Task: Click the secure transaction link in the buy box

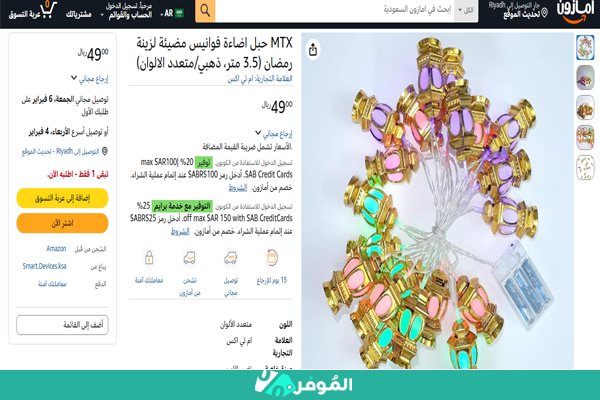Action: point(52,284)
